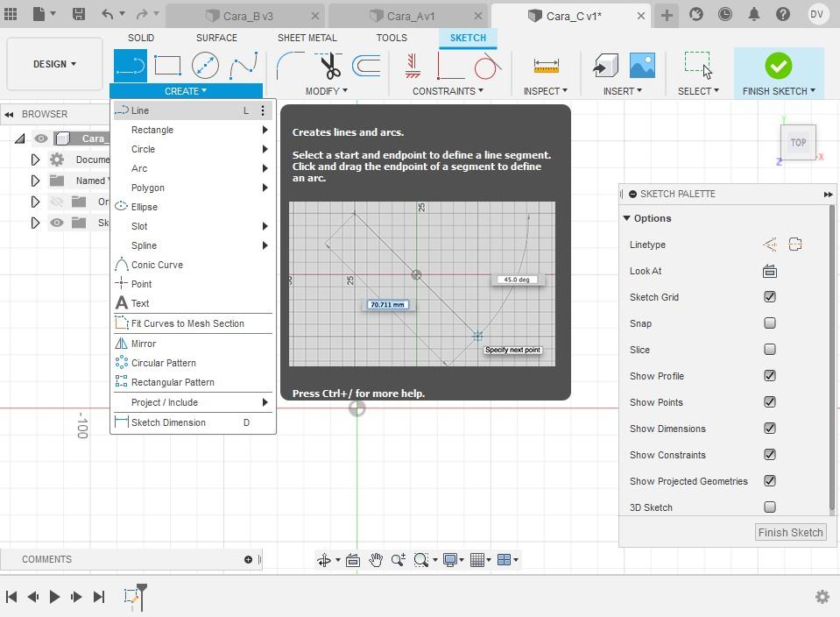Toggle visibility eye of Cara root component

click(40, 138)
